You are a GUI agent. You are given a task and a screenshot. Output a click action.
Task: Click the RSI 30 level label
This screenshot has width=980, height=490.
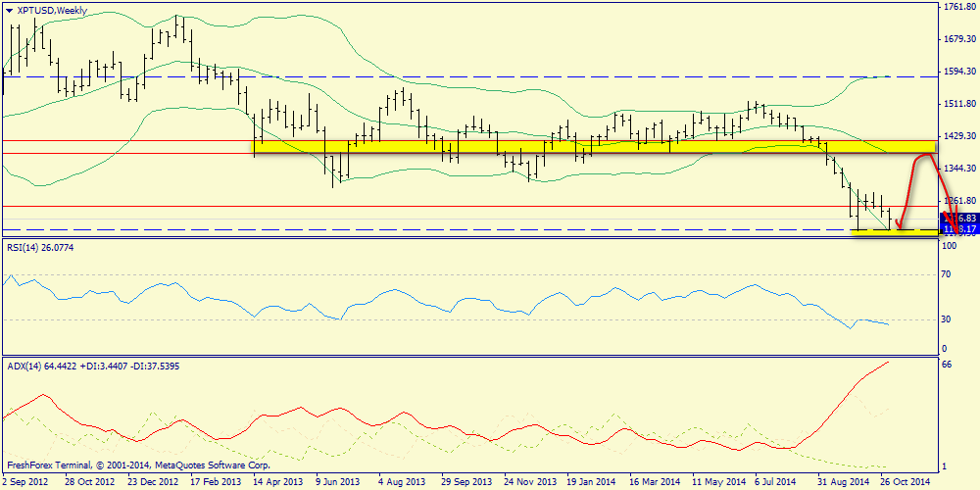click(x=947, y=319)
